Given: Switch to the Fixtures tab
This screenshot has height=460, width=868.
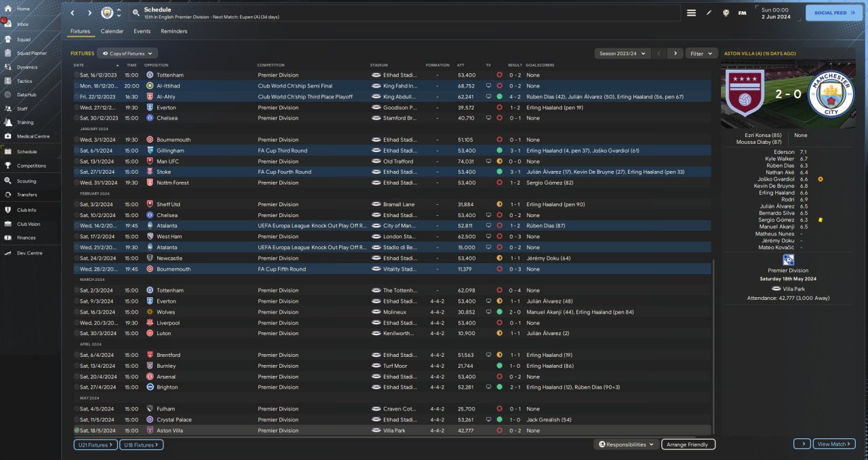Looking at the screenshot, I should (80, 31).
